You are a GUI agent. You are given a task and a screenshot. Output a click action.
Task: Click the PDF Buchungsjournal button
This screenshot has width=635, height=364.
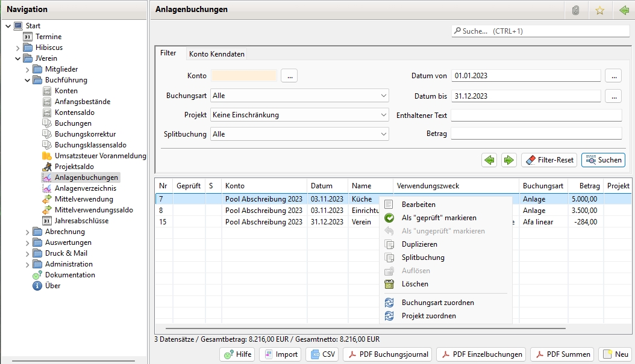(x=387, y=354)
